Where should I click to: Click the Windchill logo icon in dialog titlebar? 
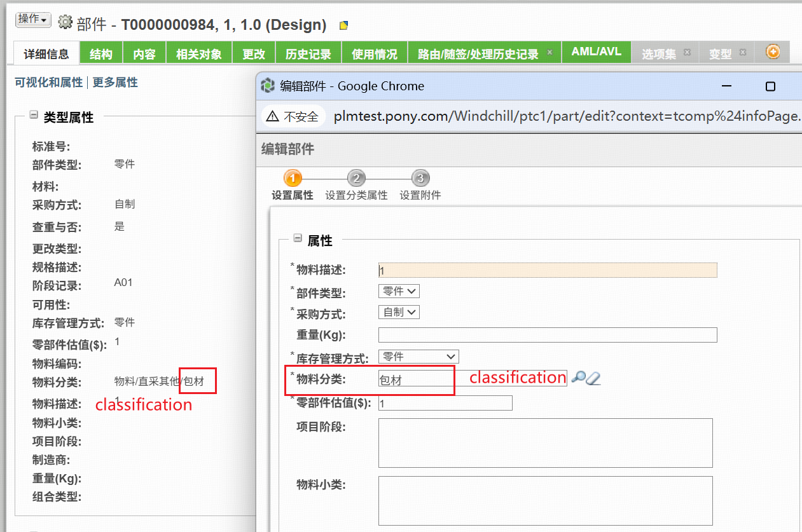(267, 85)
